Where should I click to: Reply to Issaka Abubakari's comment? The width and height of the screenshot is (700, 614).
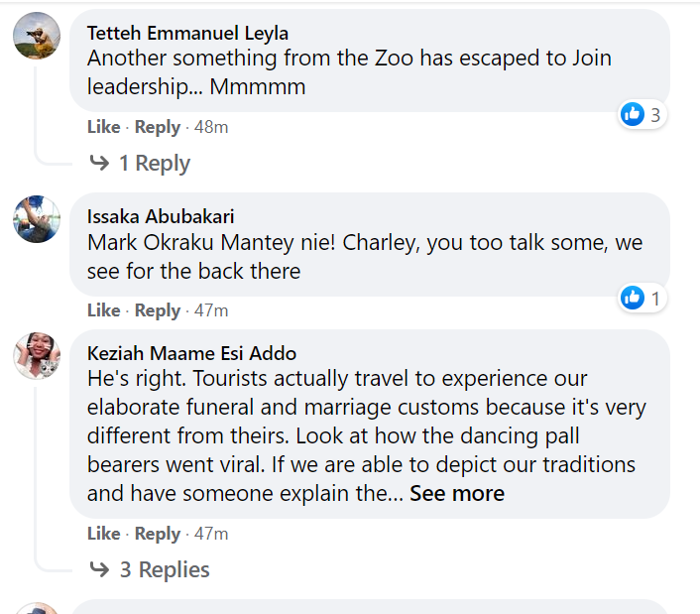(158, 310)
